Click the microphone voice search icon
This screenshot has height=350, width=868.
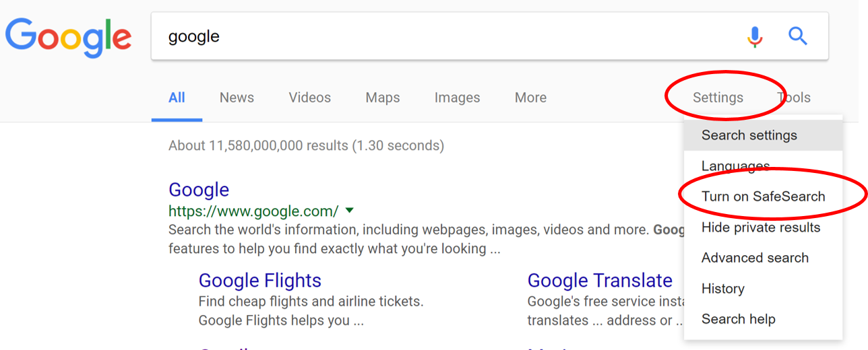(755, 36)
